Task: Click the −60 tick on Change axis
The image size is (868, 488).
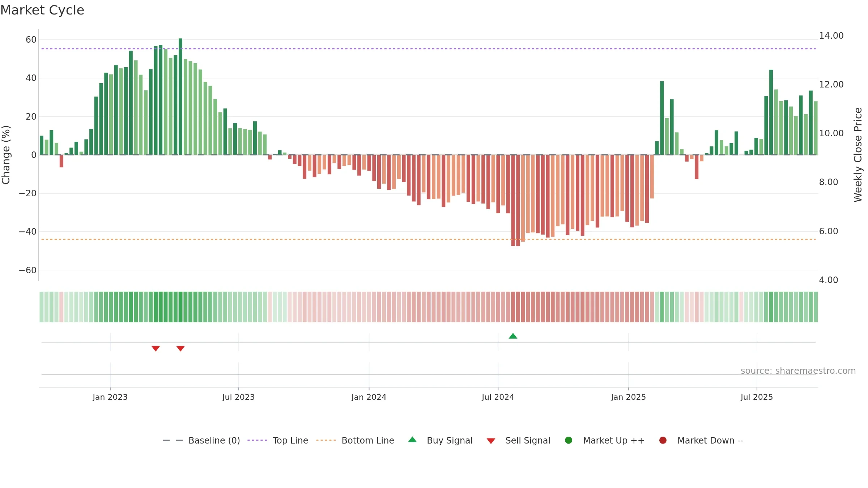Action: (x=28, y=270)
